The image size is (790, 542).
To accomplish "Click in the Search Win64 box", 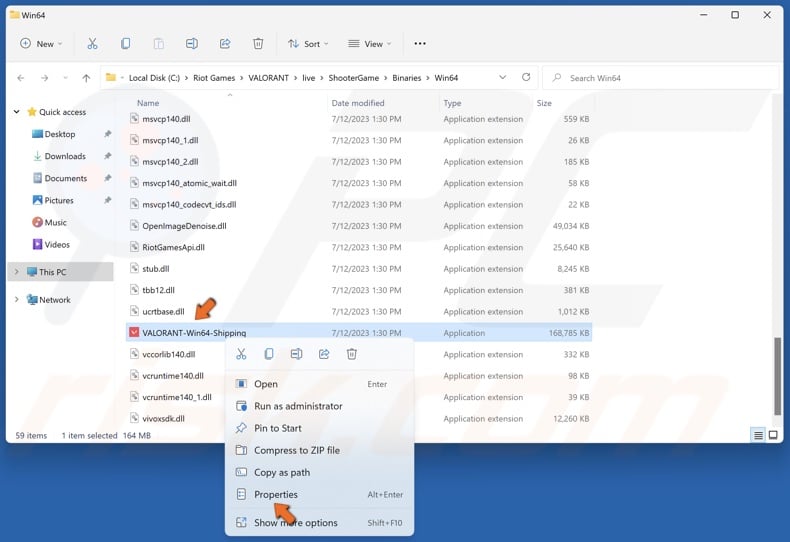I will tap(660, 78).
